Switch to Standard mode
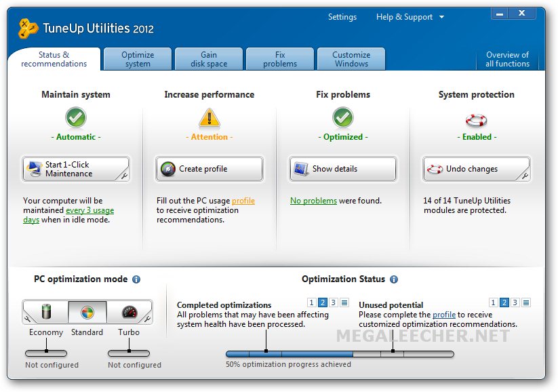 point(87,312)
